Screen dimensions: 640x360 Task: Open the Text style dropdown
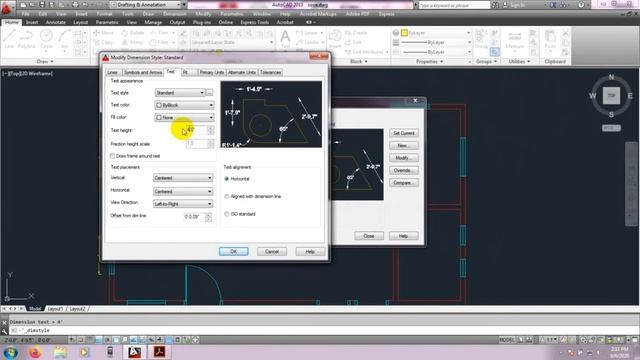180,93
